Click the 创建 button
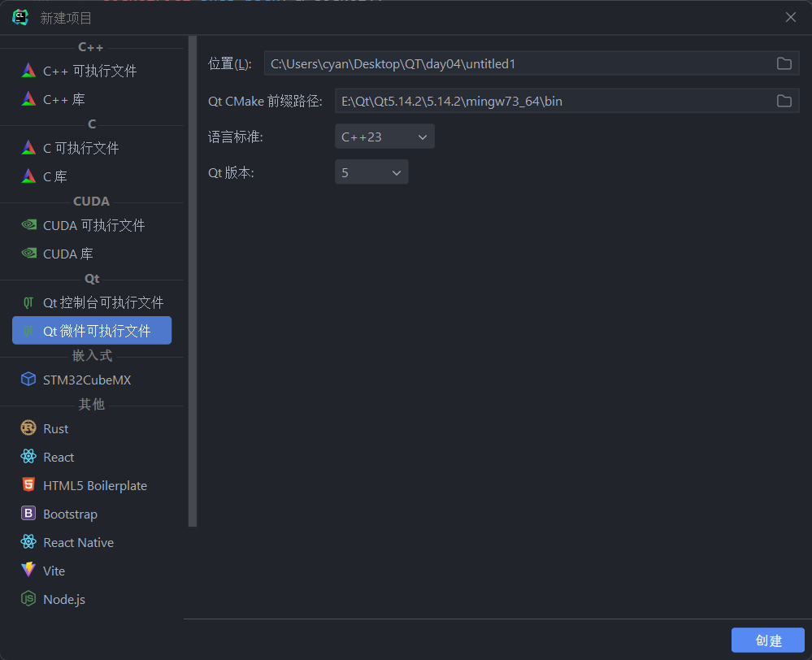Image resolution: width=812 pixels, height=660 pixels. [x=767, y=640]
